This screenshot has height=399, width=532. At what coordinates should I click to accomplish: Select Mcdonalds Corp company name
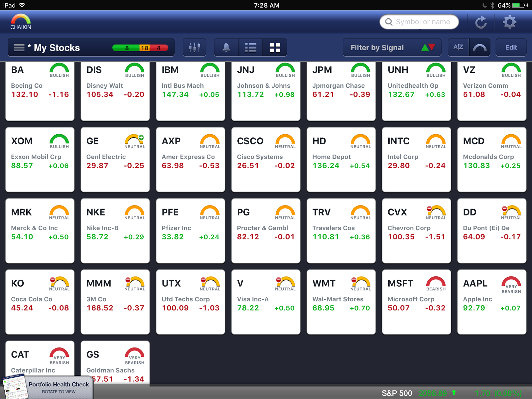point(488,157)
